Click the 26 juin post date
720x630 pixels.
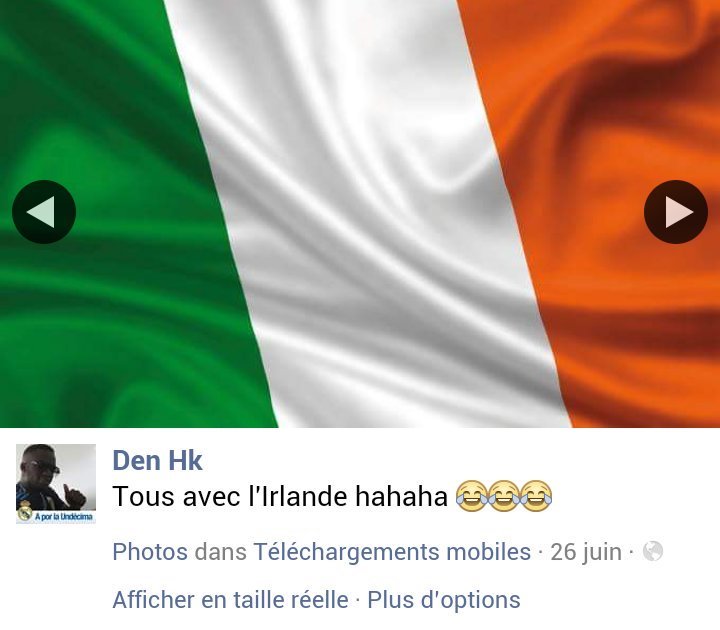tap(586, 552)
